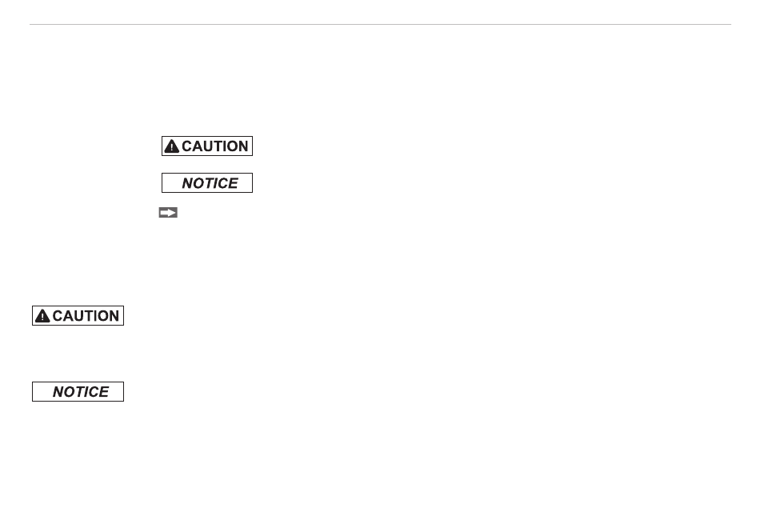Click the horizontal rule at the page top

(380, 24)
